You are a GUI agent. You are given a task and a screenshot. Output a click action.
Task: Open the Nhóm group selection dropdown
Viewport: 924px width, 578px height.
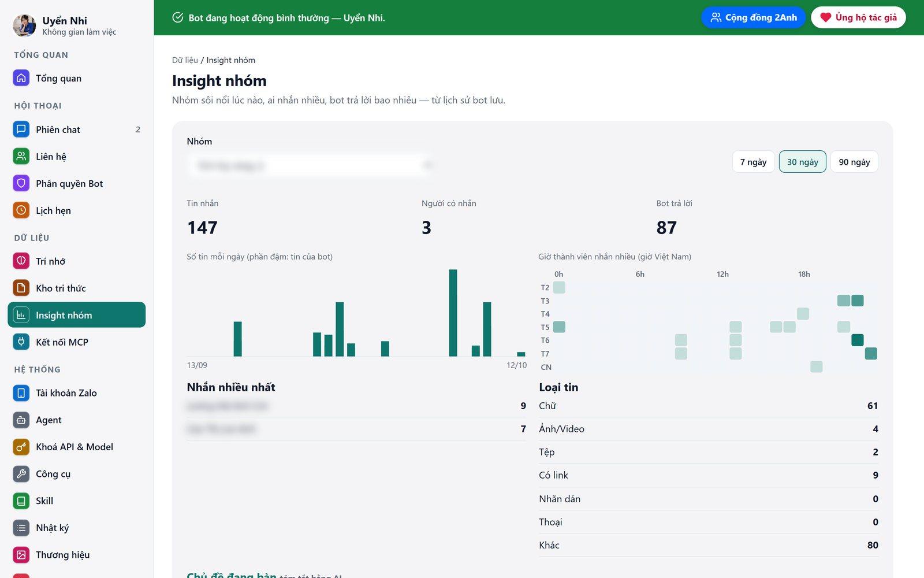click(310, 166)
